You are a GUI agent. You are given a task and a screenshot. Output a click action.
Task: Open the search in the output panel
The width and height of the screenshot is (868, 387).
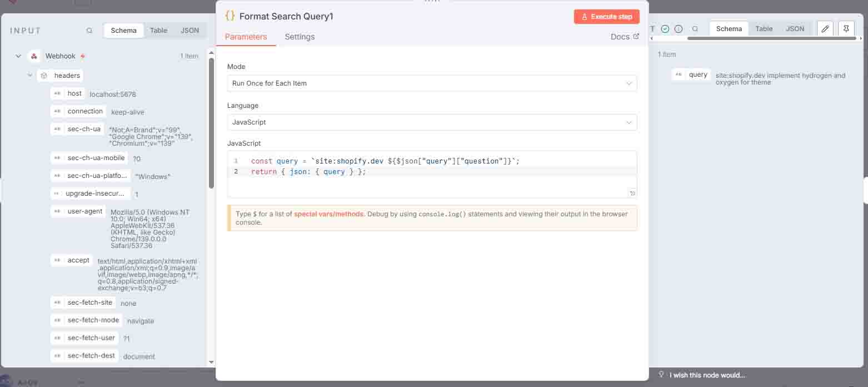pos(695,28)
